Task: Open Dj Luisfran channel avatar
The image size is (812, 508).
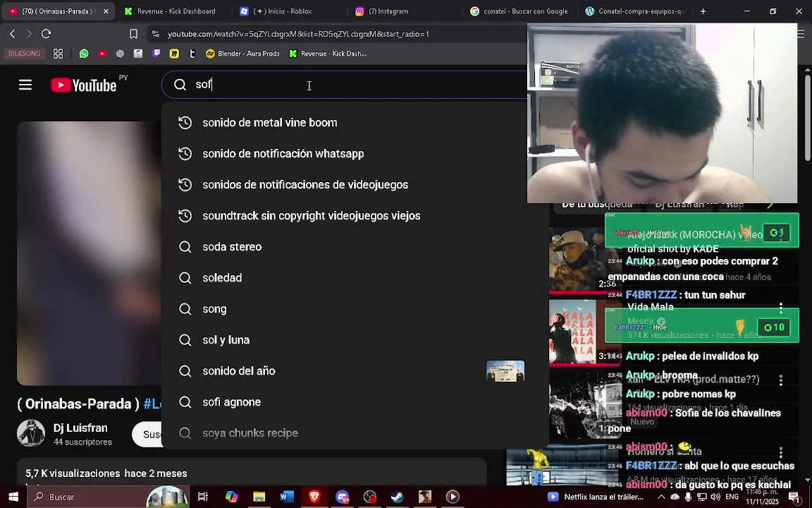Action: 30,433
